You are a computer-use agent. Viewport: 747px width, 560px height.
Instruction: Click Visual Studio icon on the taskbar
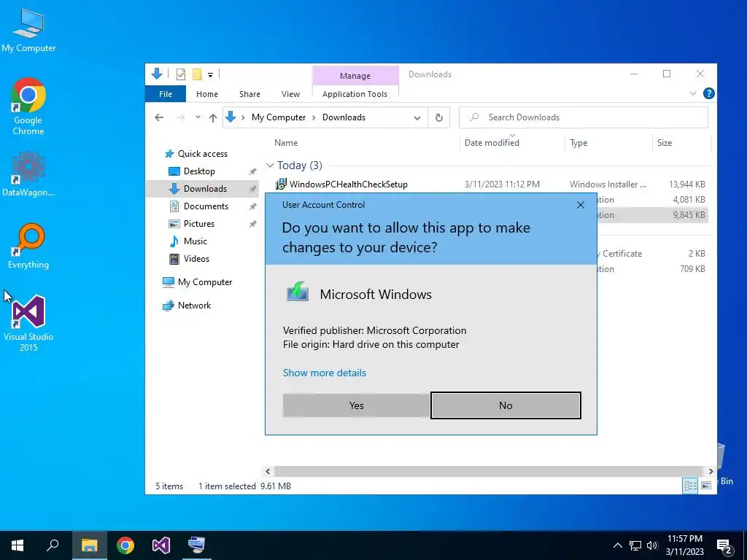pos(161,545)
